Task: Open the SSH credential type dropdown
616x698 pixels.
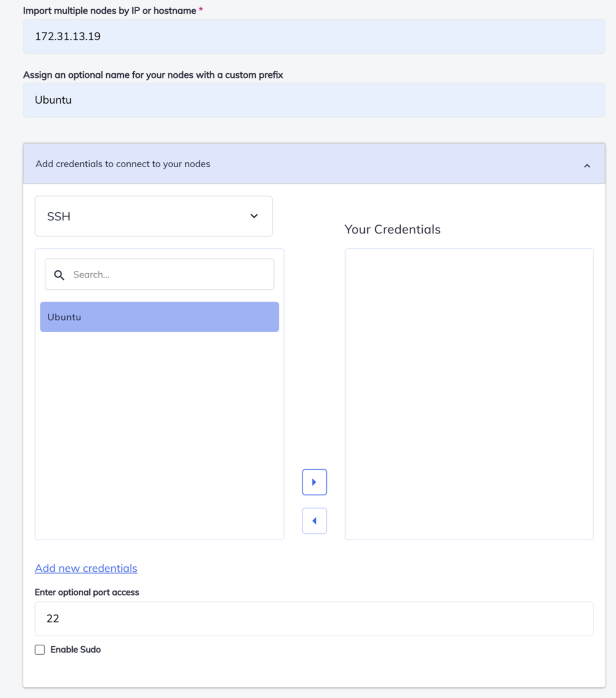Action: 153,216
